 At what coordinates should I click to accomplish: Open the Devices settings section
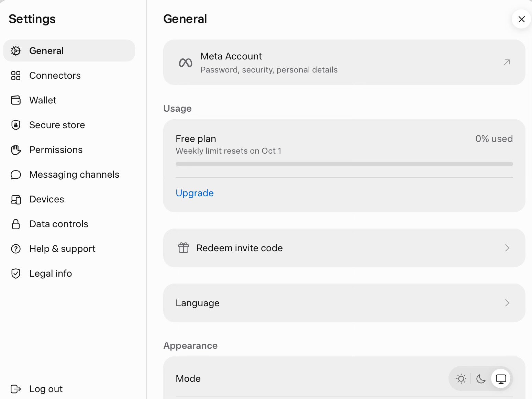(69, 199)
